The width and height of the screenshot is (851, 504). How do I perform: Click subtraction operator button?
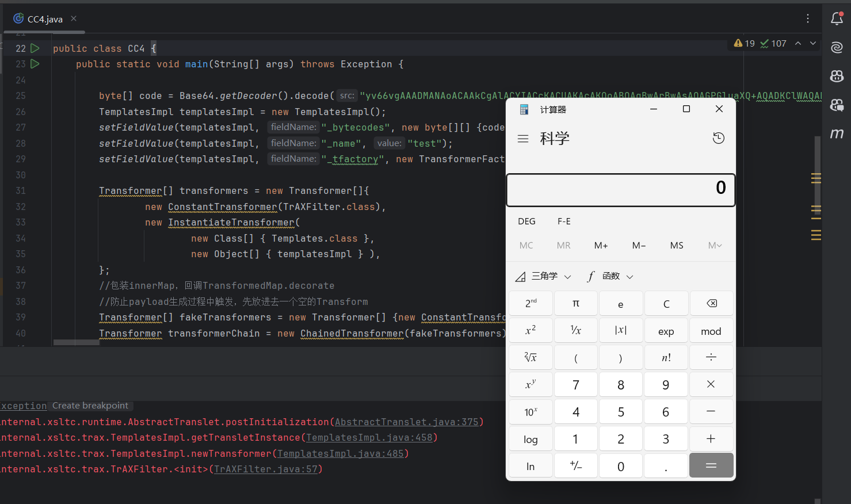(712, 411)
